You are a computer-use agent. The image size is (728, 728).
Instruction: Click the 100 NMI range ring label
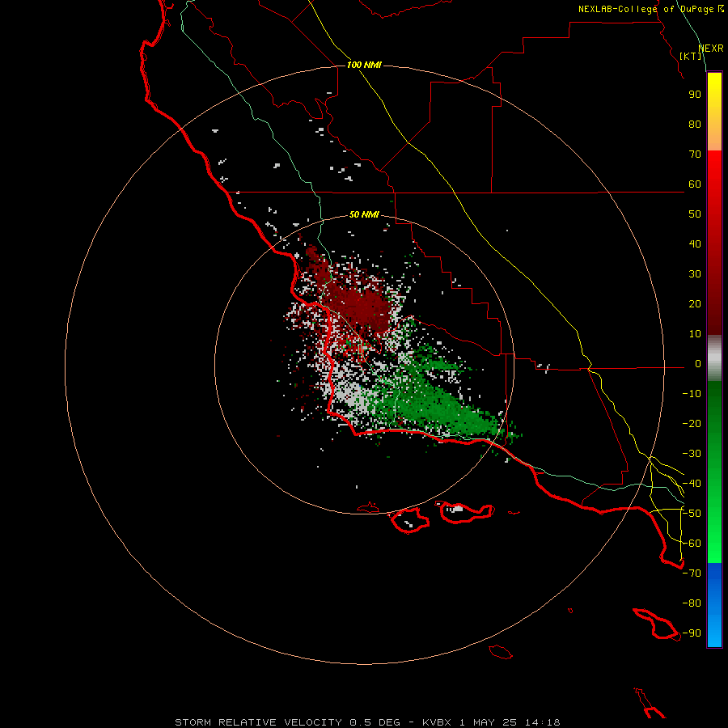[x=364, y=65]
